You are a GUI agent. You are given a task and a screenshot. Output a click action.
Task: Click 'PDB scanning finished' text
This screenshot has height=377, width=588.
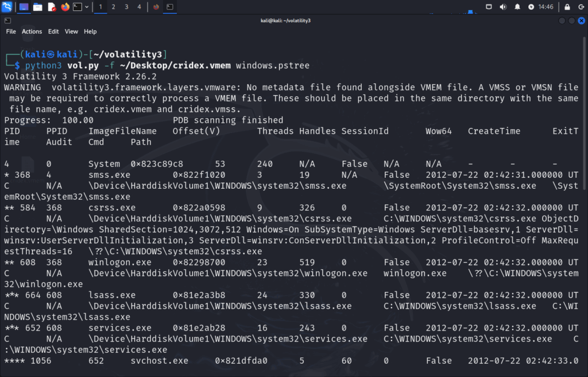(x=228, y=121)
